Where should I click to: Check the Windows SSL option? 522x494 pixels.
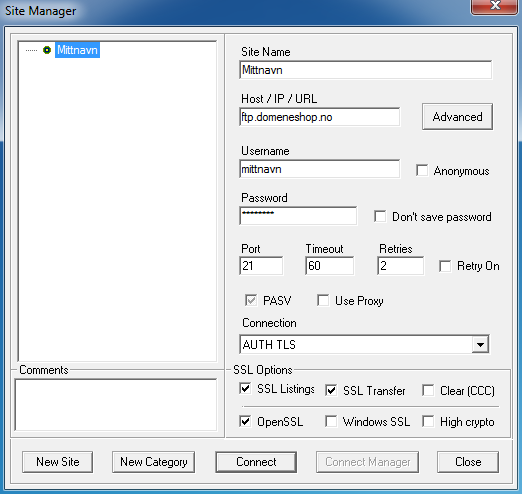click(x=331, y=421)
